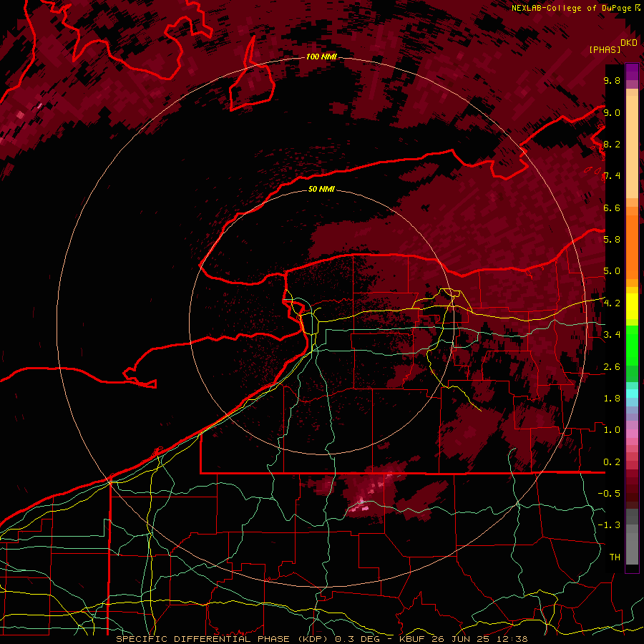This screenshot has height=644, width=644.
Task: Select the [PHAS] legend header label
Action: pyautogui.click(x=605, y=49)
